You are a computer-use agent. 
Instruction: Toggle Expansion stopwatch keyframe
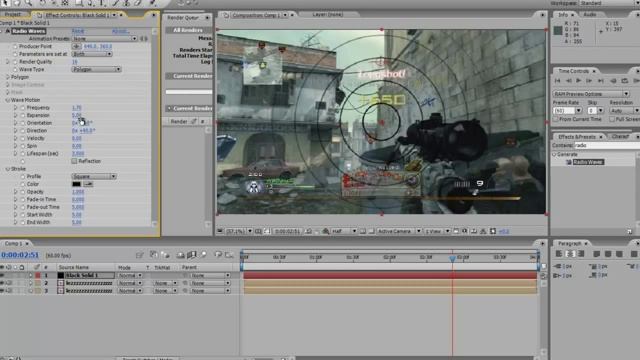coord(22,116)
